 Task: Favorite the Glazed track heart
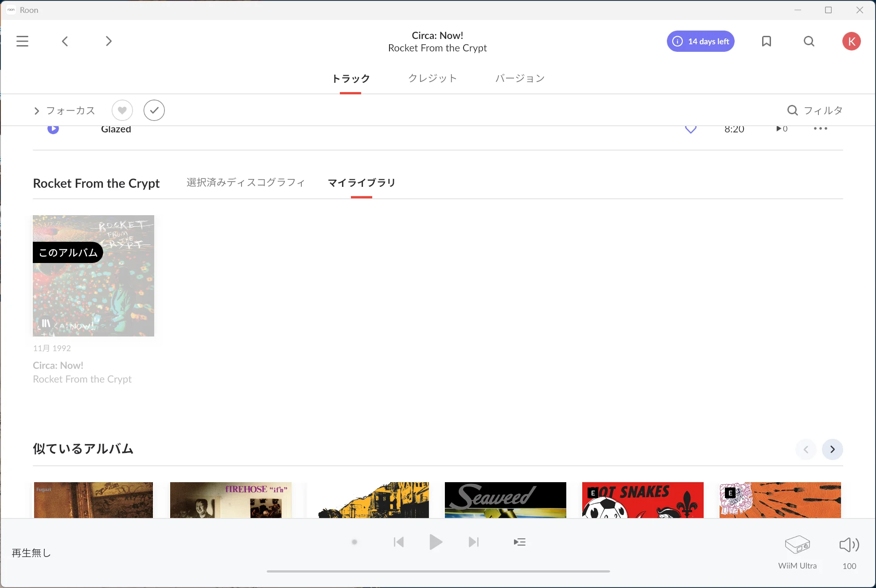tap(690, 129)
